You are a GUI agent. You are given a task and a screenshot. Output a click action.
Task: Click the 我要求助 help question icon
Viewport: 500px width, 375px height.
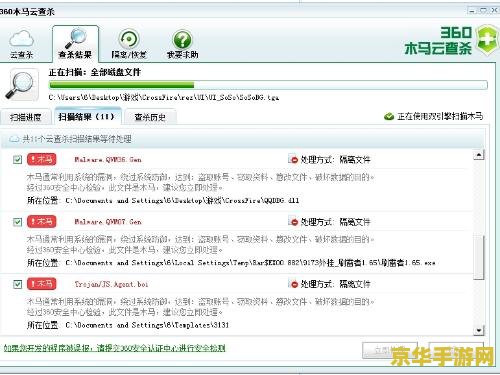(x=182, y=44)
